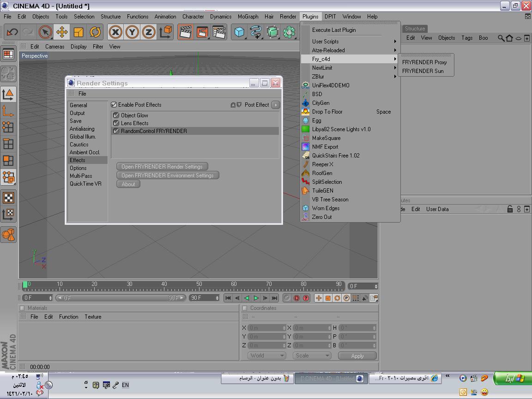The image size is (532, 399).
Task: Select the Live Selection tool
Action: (45, 32)
